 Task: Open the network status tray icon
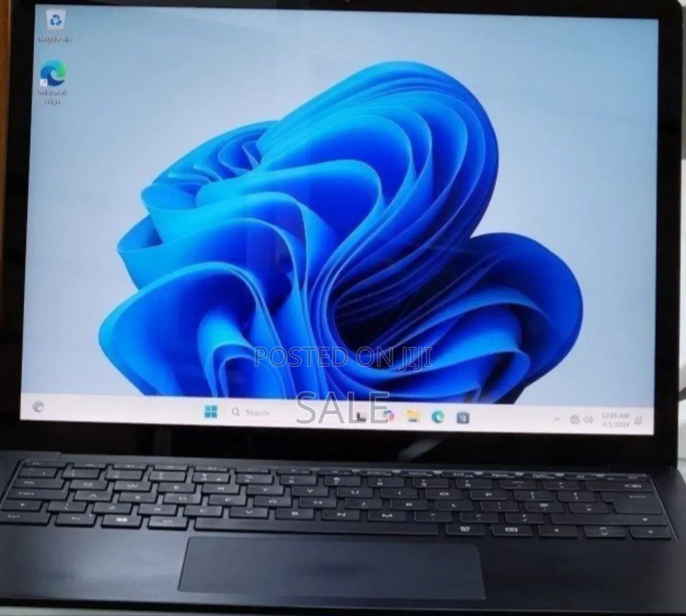(575, 420)
